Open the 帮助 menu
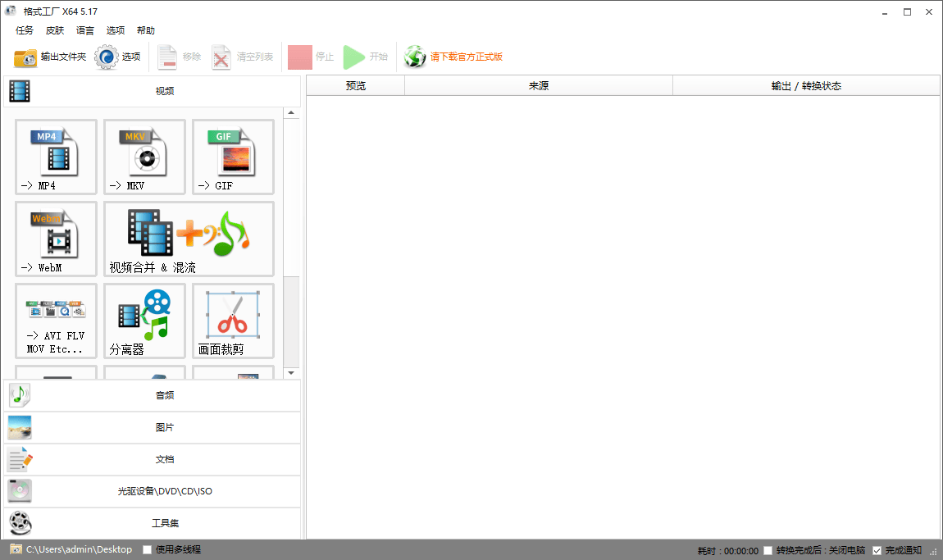This screenshot has width=943, height=560. click(x=145, y=30)
